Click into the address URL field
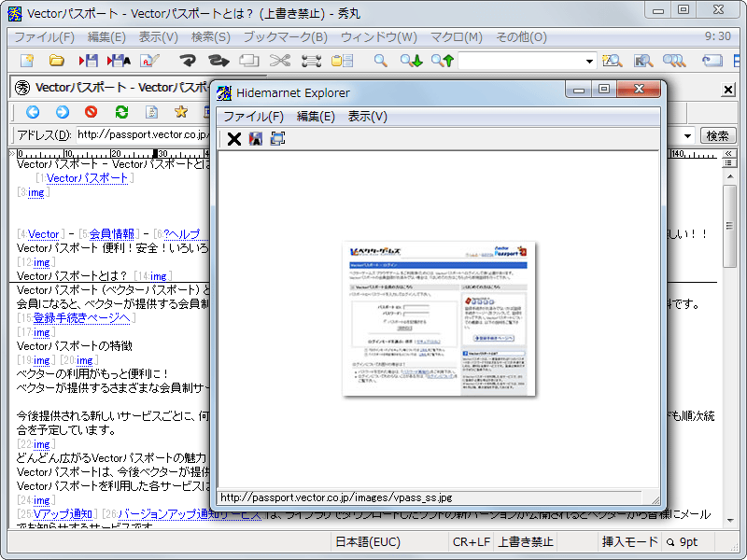747x560 pixels. coord(142,135)
